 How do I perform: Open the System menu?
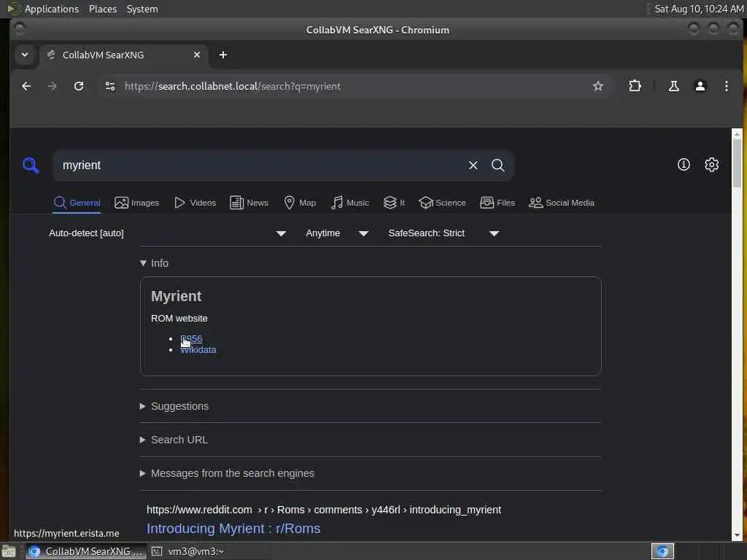pos(142,9)
